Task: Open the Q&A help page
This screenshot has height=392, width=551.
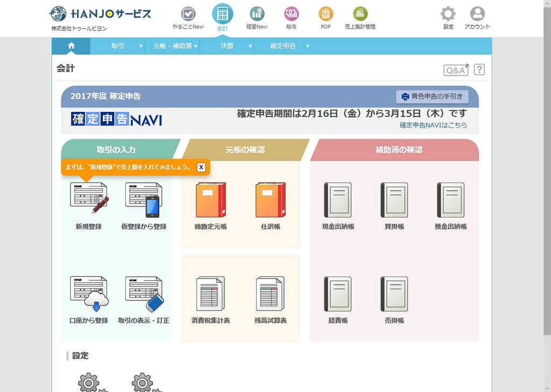Action: click(456, 70)
